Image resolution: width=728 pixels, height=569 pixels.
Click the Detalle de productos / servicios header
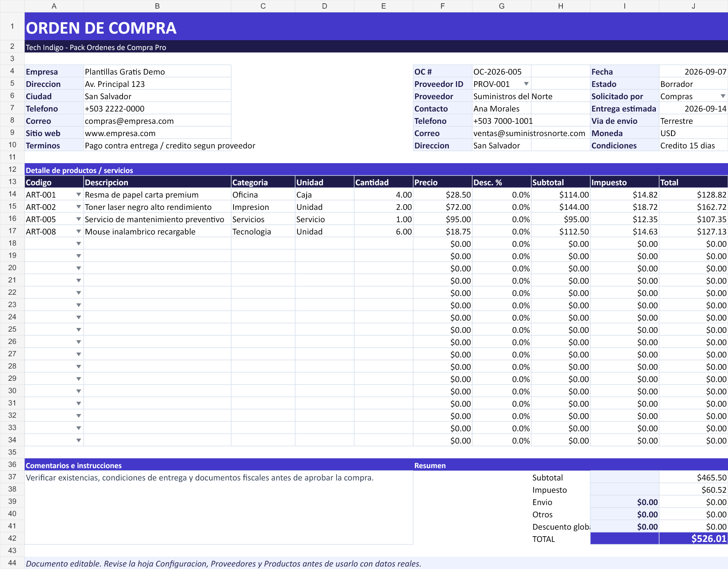[x=376, y=170]
